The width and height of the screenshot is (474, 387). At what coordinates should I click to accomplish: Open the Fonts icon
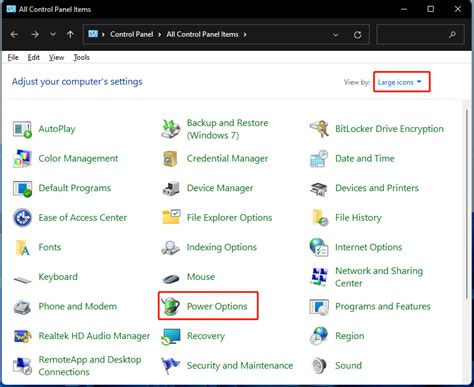pyautogui.click(x=23, y=248)
